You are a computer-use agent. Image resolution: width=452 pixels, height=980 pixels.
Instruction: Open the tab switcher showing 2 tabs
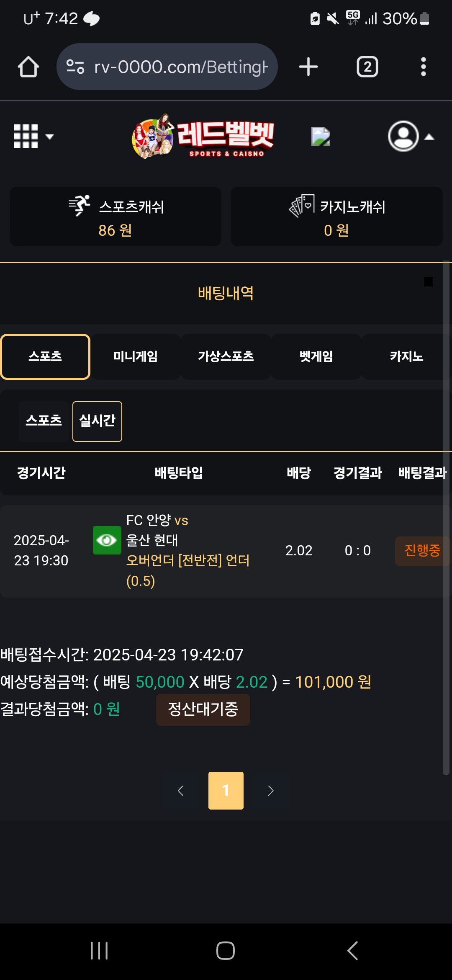(x=367, y=67)
